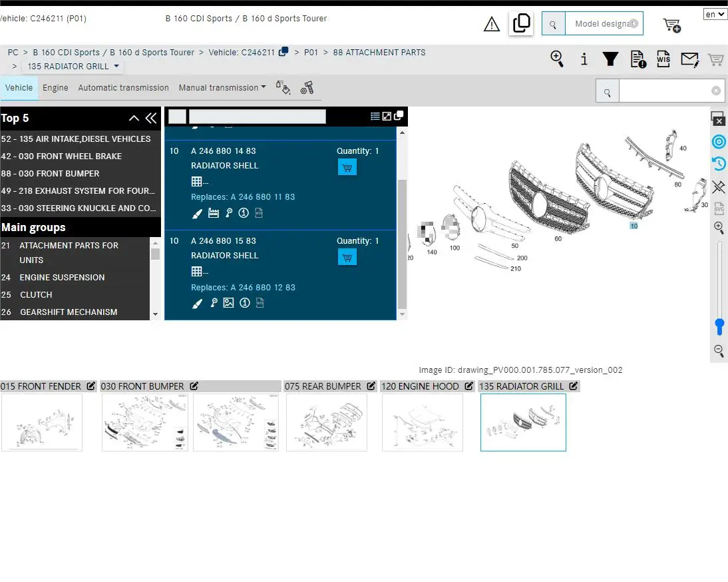Click the bolts/hardware parts icon beside tabs
728x582 pixels.
(x=307, y=87)
